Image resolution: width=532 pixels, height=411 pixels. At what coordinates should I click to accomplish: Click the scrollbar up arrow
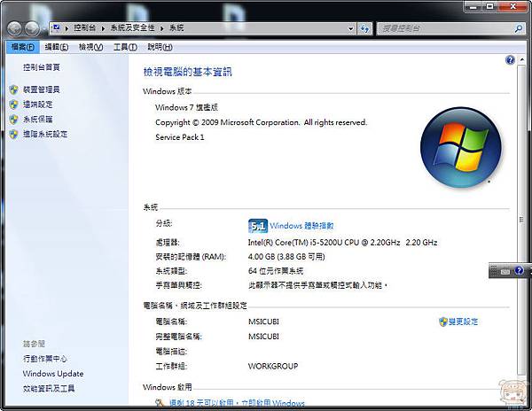[x=522, y=60]
